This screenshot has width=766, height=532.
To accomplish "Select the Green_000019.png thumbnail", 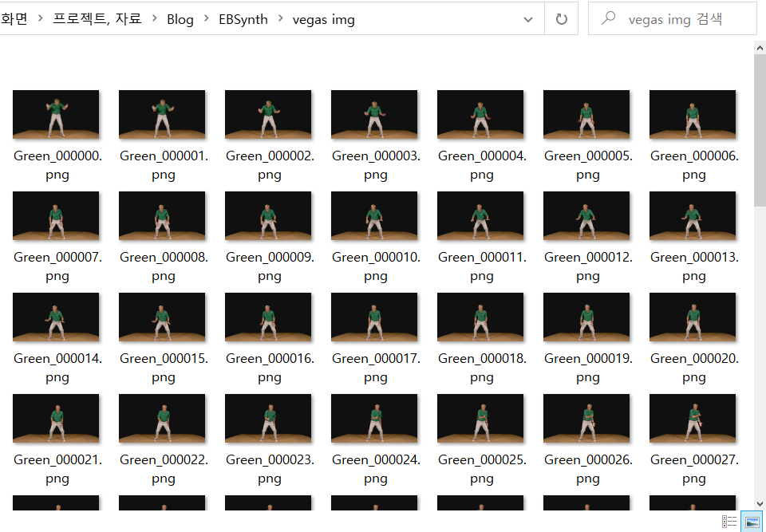I will click(586, 317).
